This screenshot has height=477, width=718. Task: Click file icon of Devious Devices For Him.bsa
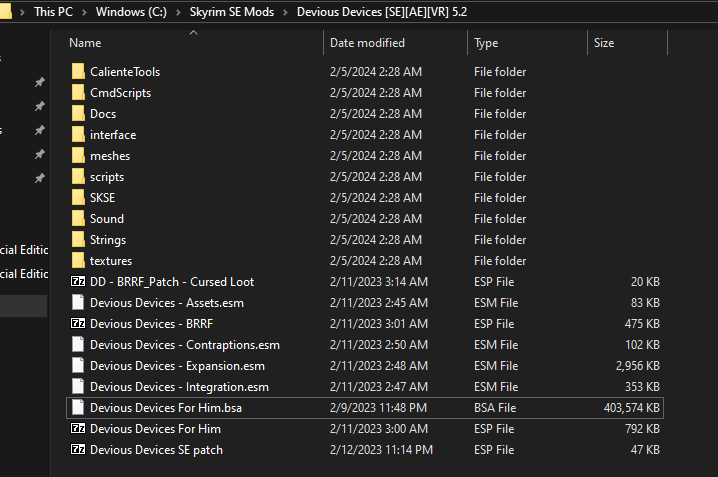(78, 407)
